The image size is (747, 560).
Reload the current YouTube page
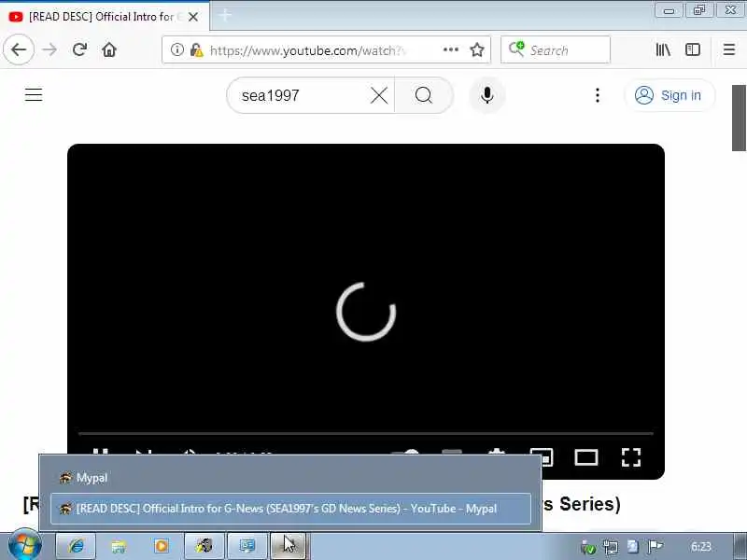pyautogui.click(x=79, y=49)
